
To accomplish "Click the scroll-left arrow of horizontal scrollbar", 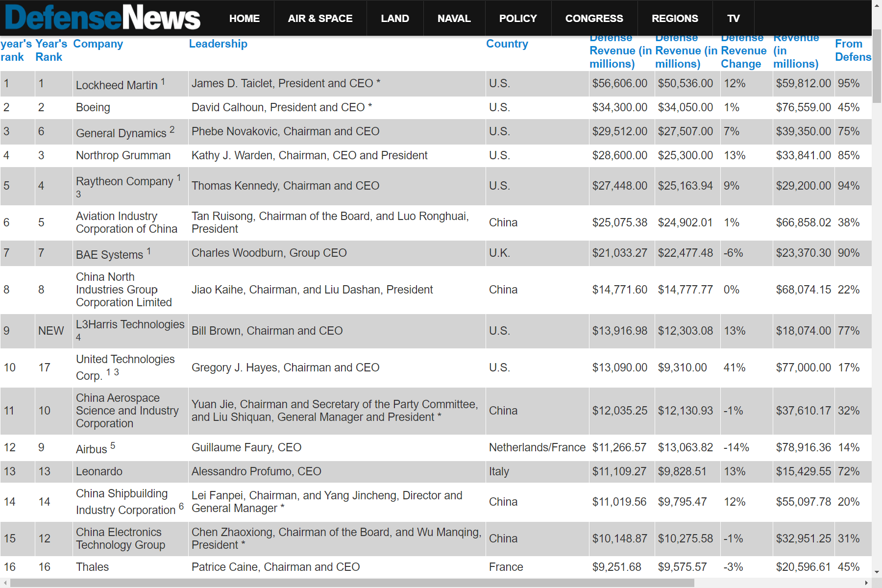I will (5, 583).
